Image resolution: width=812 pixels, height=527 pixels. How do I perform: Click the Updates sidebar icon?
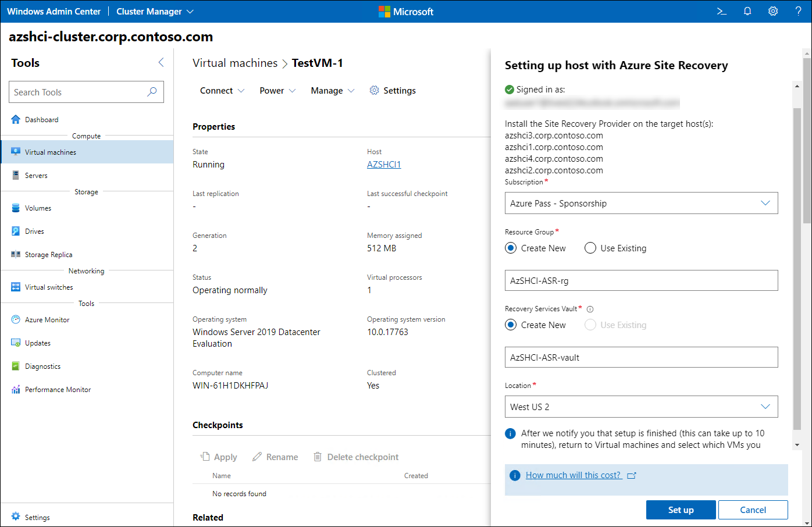[16, 343]
